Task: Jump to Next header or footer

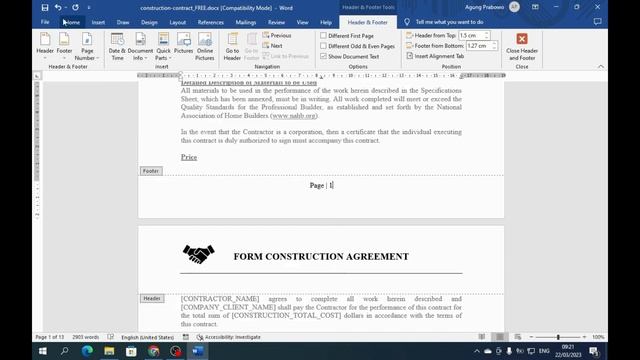Action: click(273, 46)
